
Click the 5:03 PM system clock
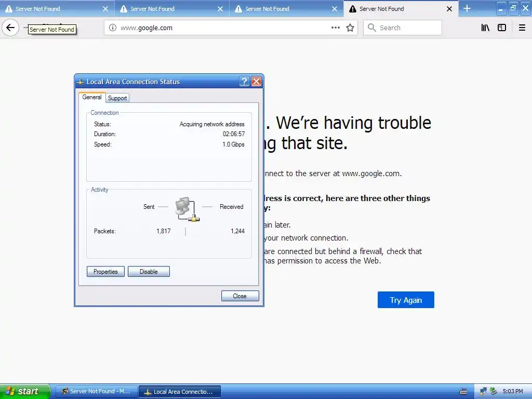point(513,392)
